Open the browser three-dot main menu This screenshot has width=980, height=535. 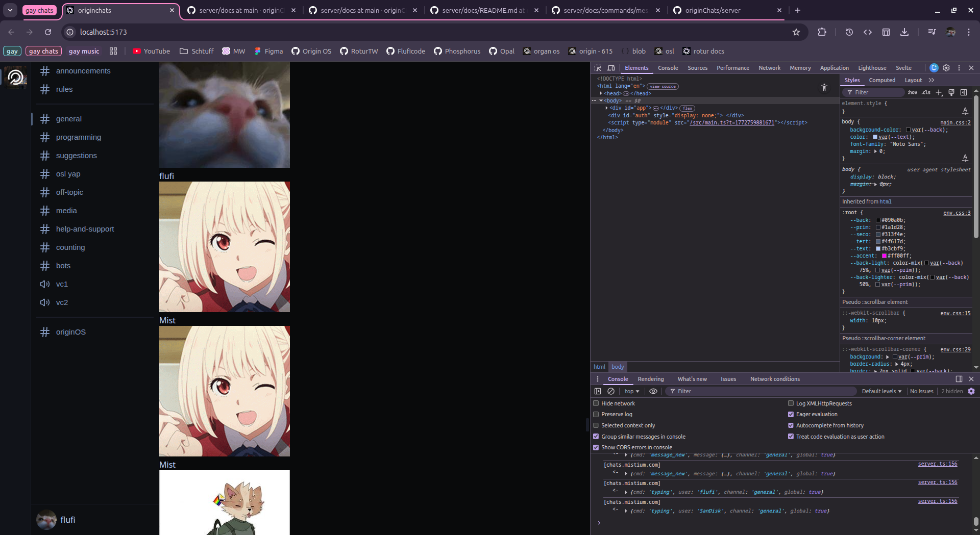pyautogui.click(x=969, y=32)
